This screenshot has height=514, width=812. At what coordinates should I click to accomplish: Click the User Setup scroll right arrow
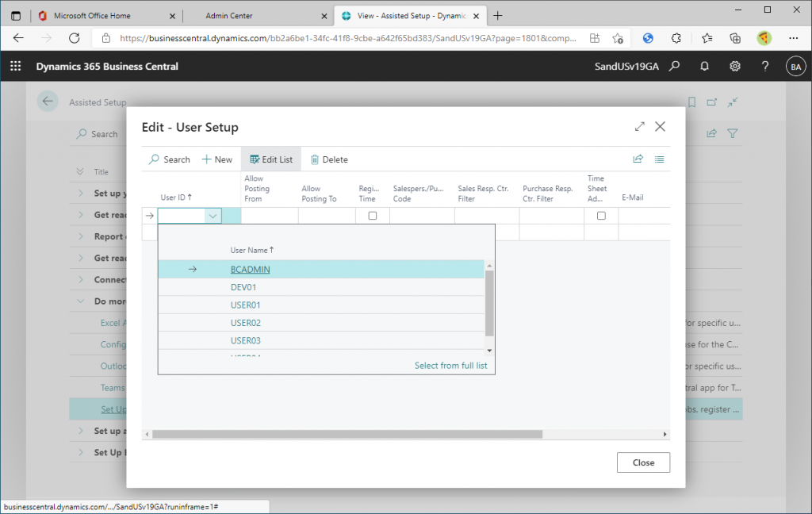665,434
